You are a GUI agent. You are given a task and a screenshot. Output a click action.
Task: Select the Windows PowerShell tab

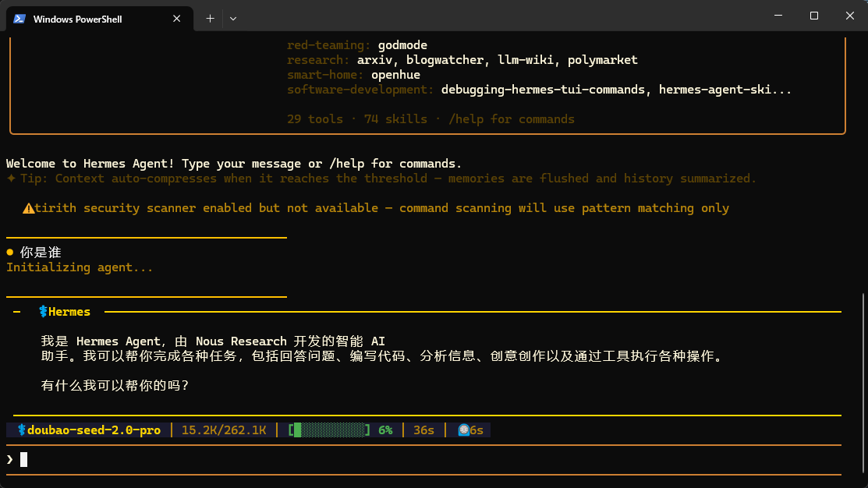[100, 19]
